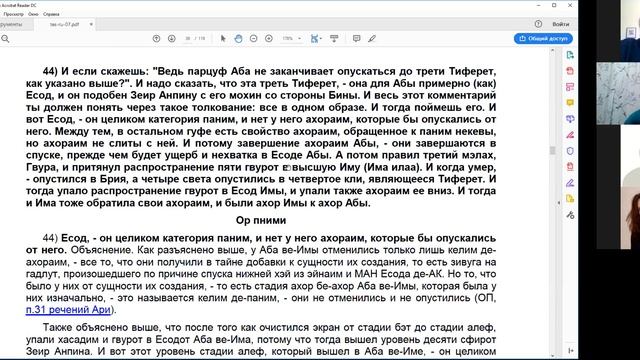Zoom in with the plus circle icon
This screenshot has height=360, width=640.
tap(269, 38)
